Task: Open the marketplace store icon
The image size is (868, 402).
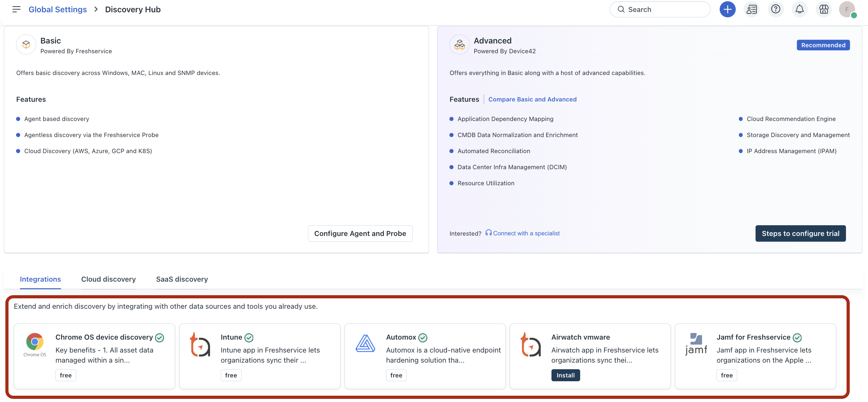Action: 824,9
